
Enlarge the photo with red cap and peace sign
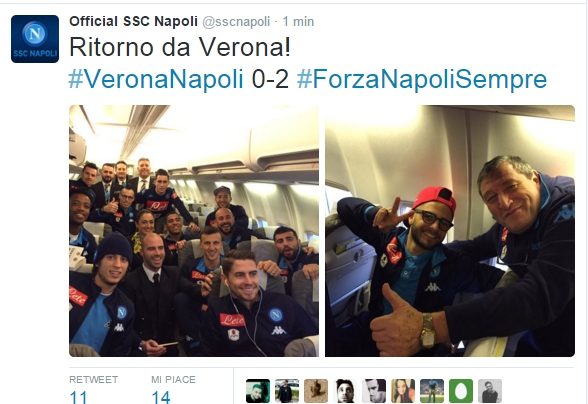tap(450, 231)
